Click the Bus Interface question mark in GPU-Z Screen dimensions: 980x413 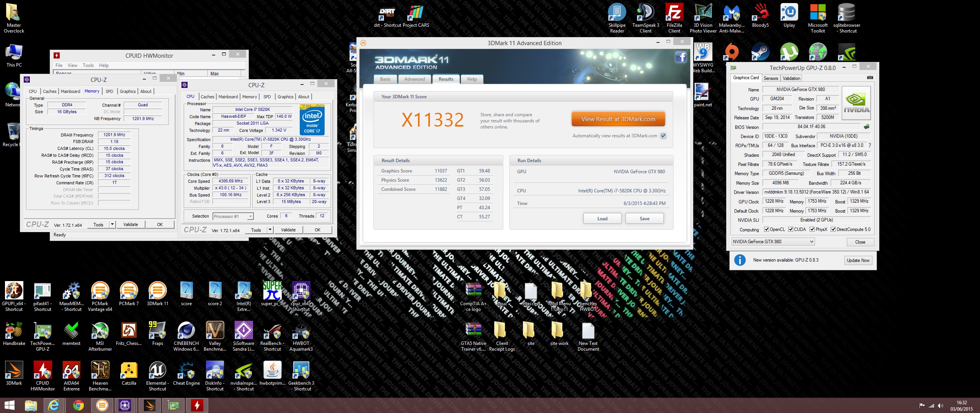869,145
